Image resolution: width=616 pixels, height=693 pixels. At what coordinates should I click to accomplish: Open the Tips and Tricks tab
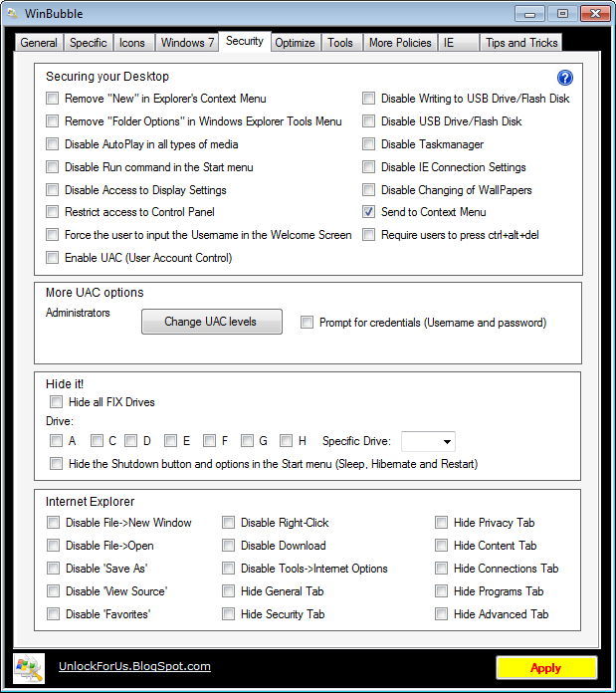(521, 43)
